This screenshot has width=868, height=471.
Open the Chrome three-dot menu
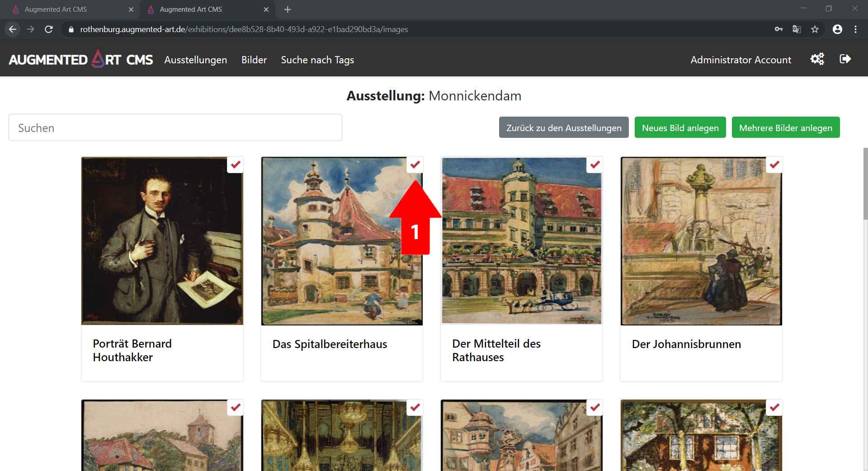coord(855,29)
